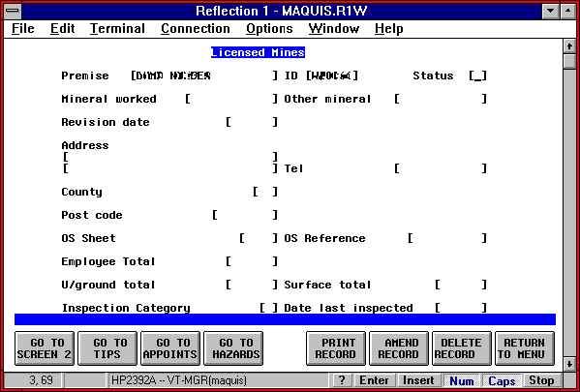This screenshot has height=392, width=580.
Task: Click the Enter status bar button
Action: pos(374,380)
